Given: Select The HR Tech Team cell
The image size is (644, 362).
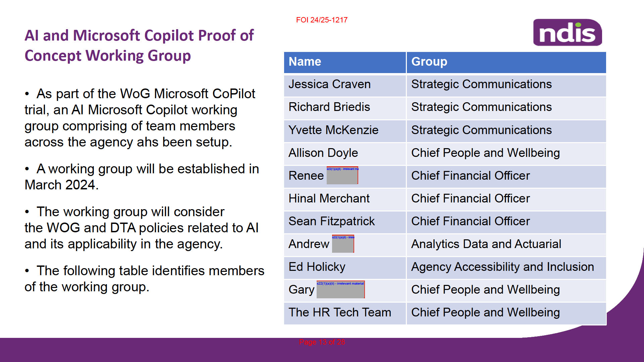Looking at the screenshot, I should pyautogui.click(x=345, y=313).
